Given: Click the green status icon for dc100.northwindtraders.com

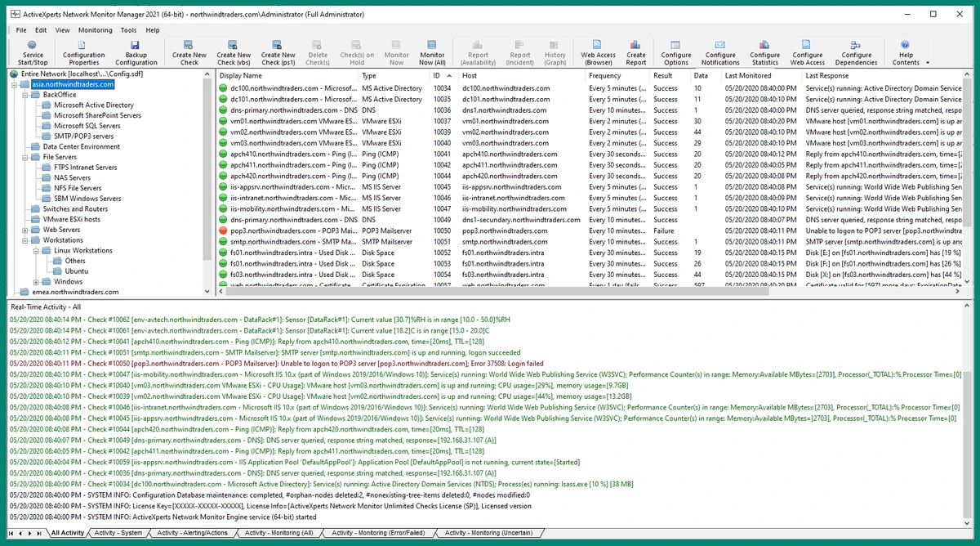Looking at the screenshot, I should coord(224,88).
